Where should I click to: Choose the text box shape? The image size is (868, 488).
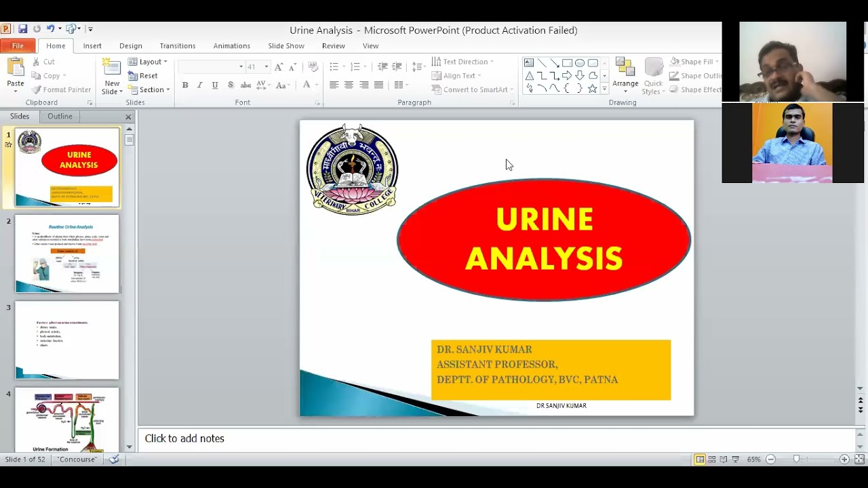click(x=529, y=63)
